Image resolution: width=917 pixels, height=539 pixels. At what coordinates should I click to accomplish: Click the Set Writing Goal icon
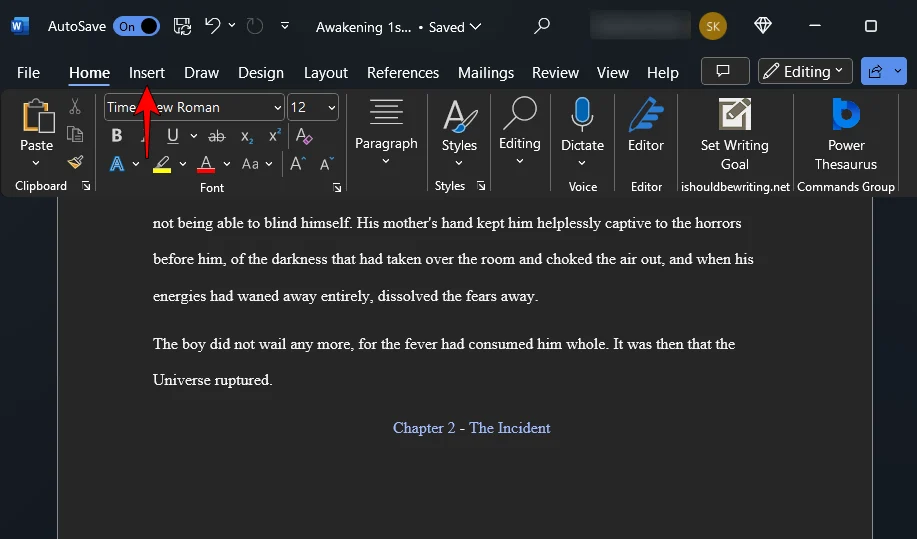[735, 117]
